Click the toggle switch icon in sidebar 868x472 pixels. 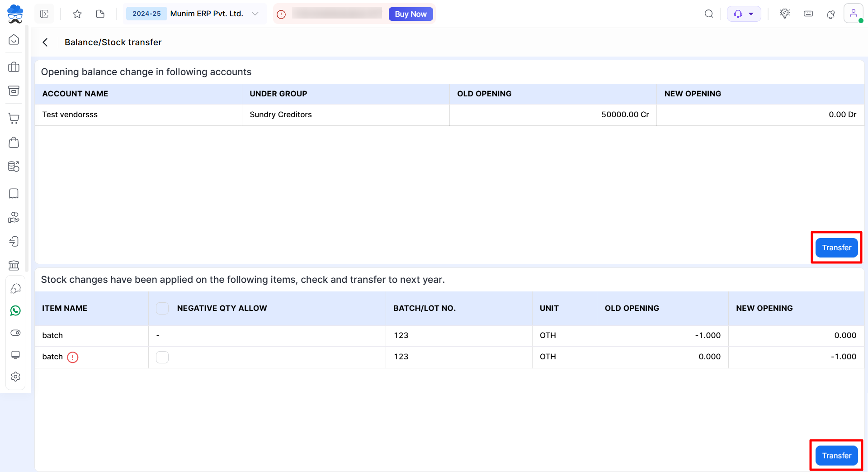tap(15, 333)
